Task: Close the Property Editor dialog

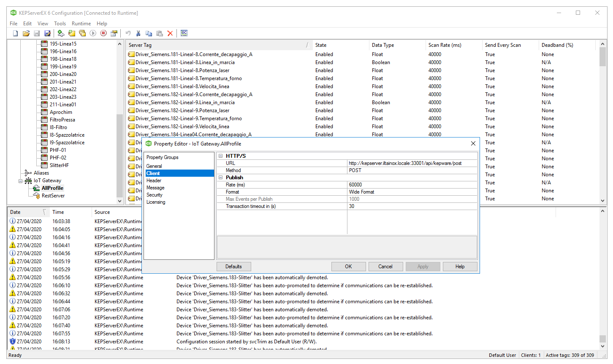Action: click(473, 143)
